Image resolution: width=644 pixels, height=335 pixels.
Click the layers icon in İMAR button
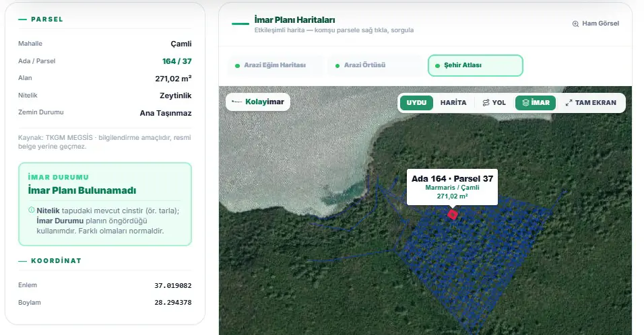pyautogui.click(x=525, y=102)
